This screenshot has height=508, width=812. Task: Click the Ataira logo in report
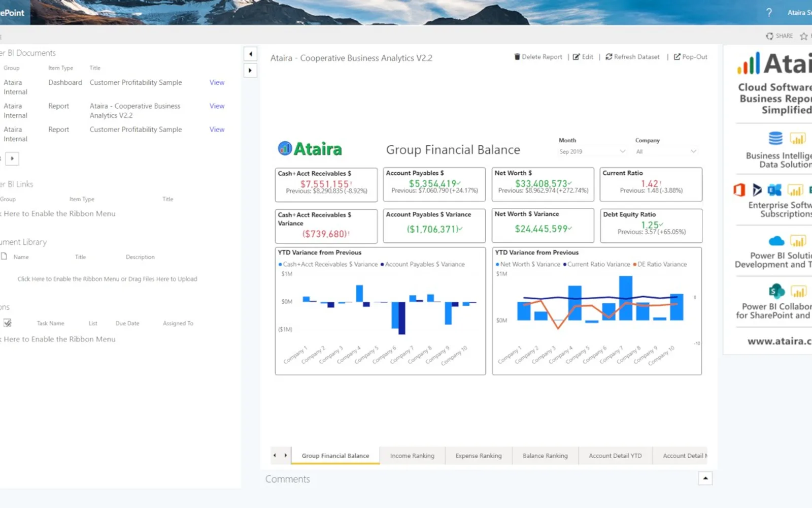[x=310, y=149]
